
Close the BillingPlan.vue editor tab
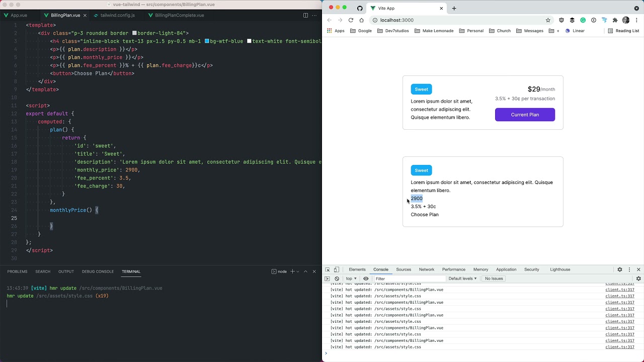(x=85, y=16)
